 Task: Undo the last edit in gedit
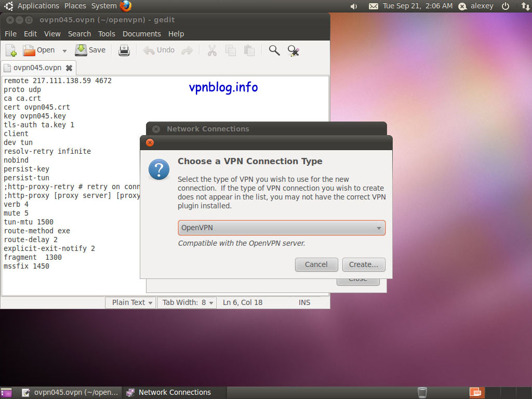pyautogui.click(x=159, y=50)
